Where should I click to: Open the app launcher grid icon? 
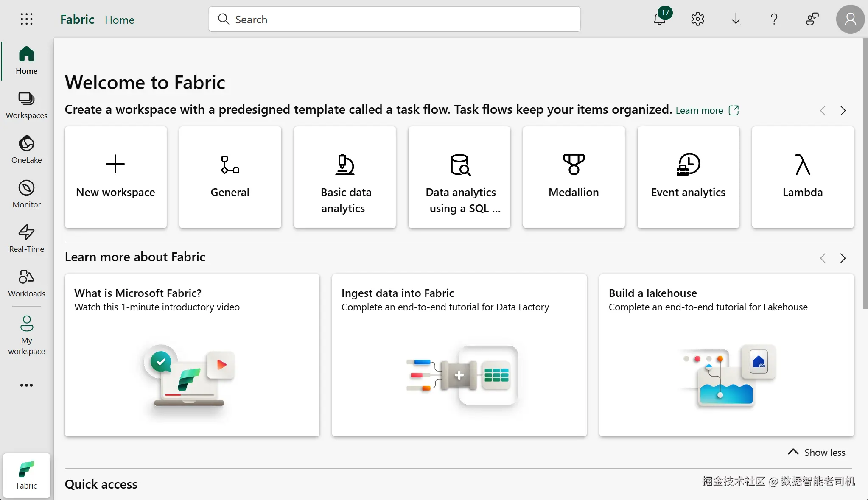tap(26, 19)
